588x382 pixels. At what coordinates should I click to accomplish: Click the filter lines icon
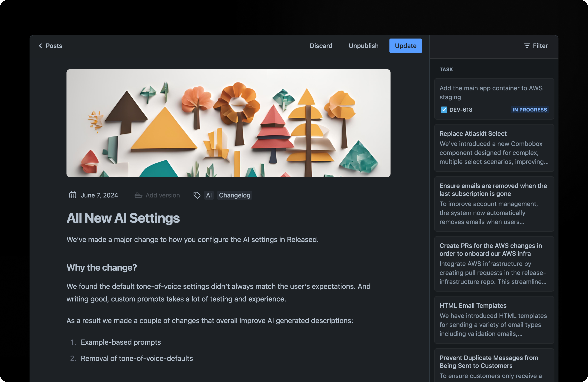tap(527, 46)
